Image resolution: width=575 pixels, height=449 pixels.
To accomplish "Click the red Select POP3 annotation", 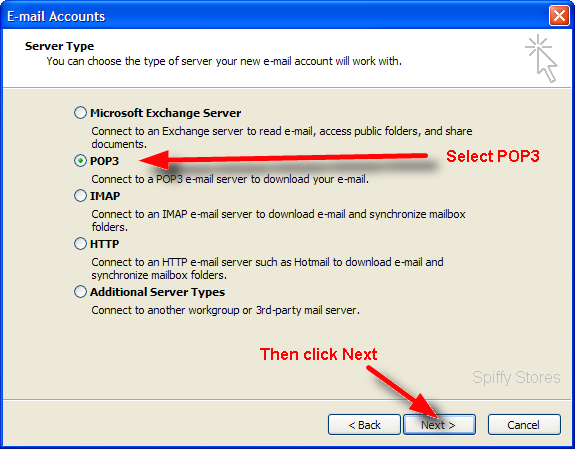I will 492,156.
